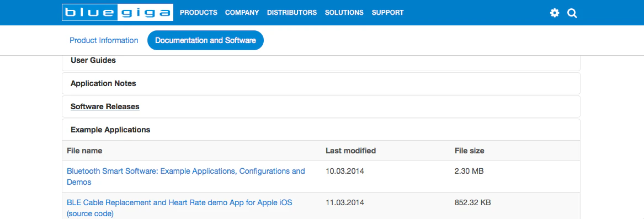Image resolution: width=644 pixels, height=219 pixels.
Task: Switch to the Product Information tab
Action: click(104, 40)
